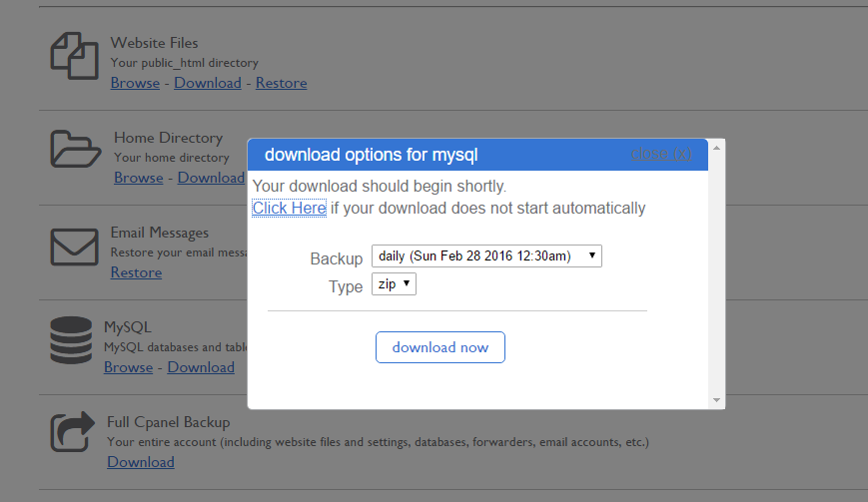Browse the Home Directory
This screenshot has height=502, width=868.
(x=138, y=178)
